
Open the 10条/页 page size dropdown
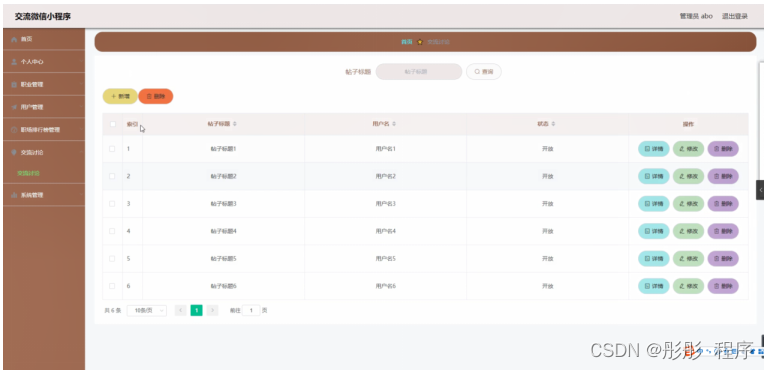tap(147, 310)
